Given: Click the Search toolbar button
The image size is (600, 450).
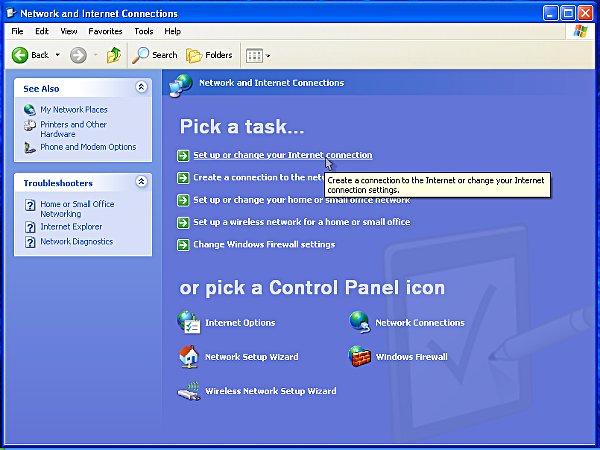Looking at the screenshot, I should click(155, 55).
